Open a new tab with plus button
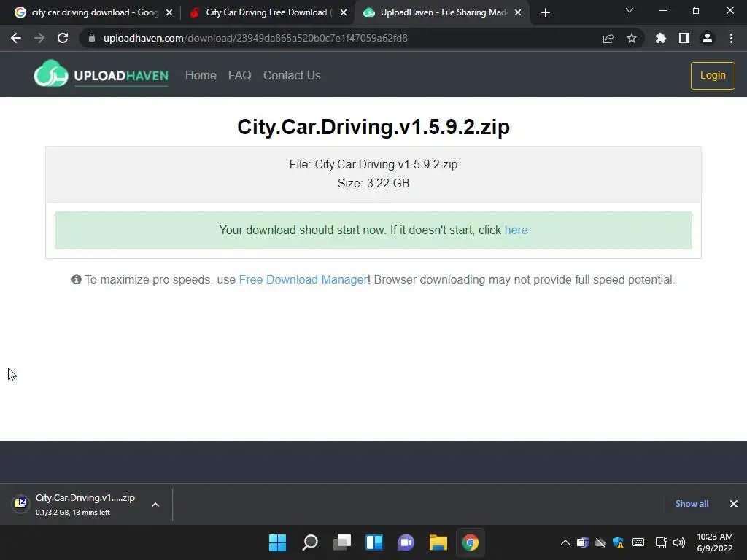The image size is (747, 560). pyautogui.click(x=546, y=12)
